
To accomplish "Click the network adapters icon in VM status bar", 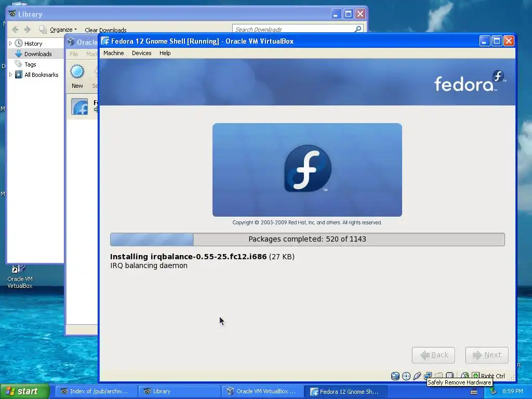I will pos(428,375).
